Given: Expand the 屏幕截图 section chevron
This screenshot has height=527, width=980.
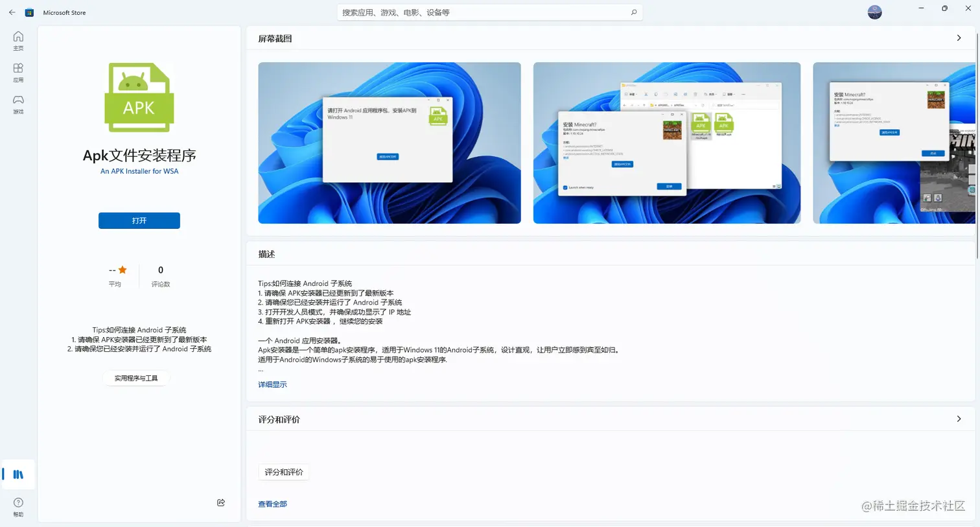Looking at the screenshot, I should click(959, 38).
